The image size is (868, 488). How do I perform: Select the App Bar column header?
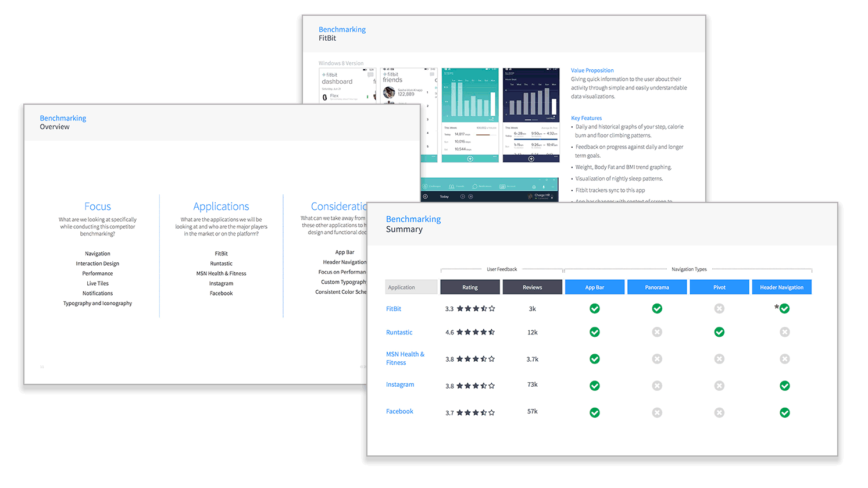tap(595, 287)
